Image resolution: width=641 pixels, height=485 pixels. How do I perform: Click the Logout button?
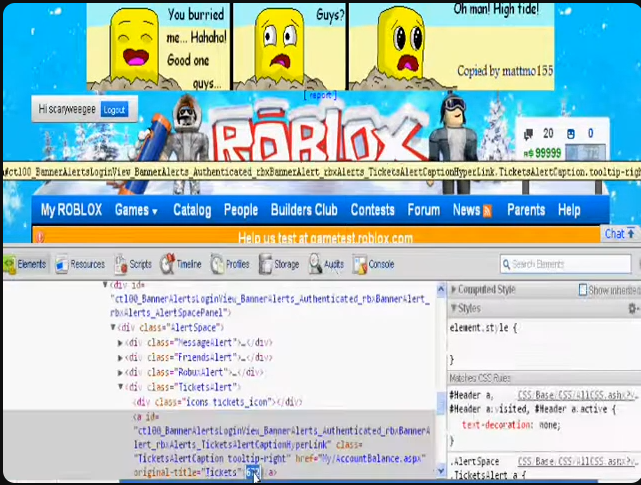(x=114, y=110)
